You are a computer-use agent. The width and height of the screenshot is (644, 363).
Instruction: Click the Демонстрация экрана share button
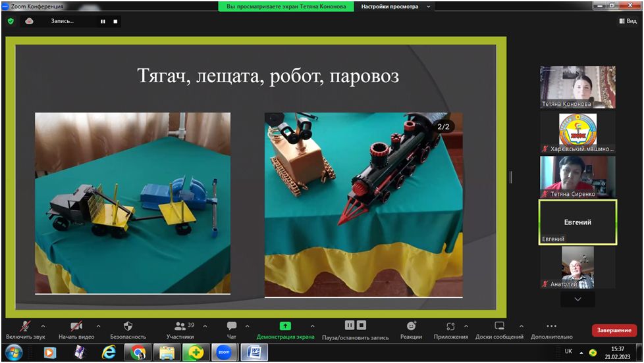click(285, 330)
